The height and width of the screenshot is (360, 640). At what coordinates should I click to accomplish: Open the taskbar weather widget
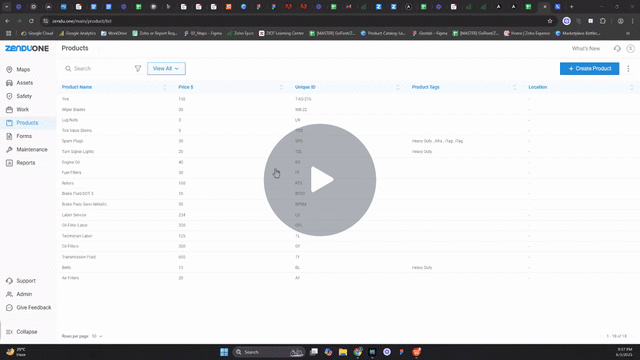point(16,352)
